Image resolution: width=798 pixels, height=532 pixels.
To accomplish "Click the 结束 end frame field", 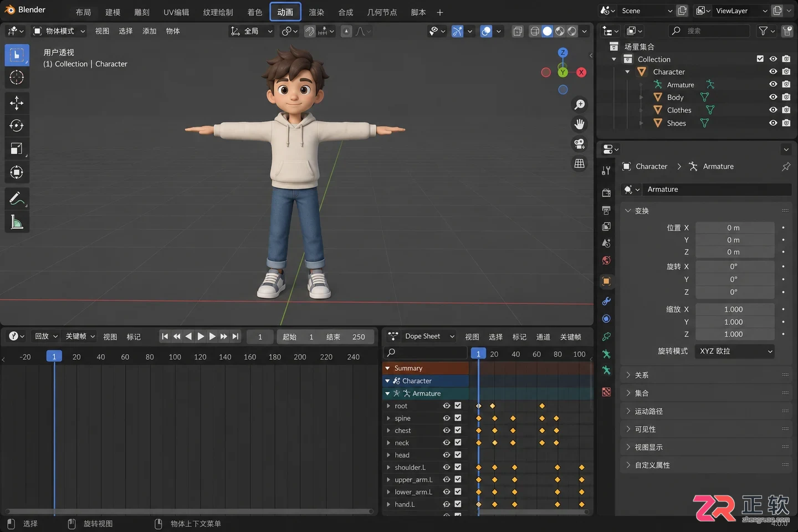I will [347, 337].
